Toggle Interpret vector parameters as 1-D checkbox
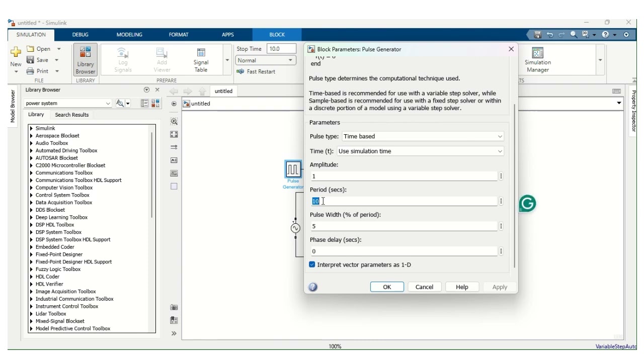Image resolution: width=644 pixels, height=362 pixels. click(312, 264)
